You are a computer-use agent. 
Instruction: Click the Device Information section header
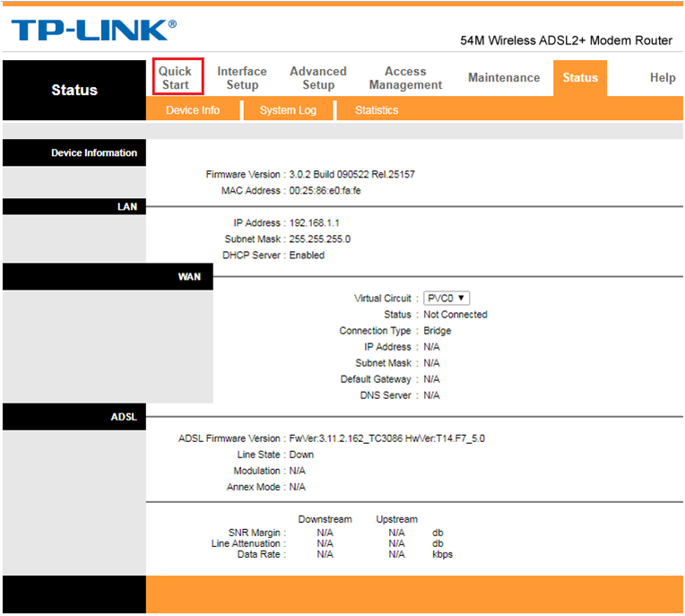(93, 153)
